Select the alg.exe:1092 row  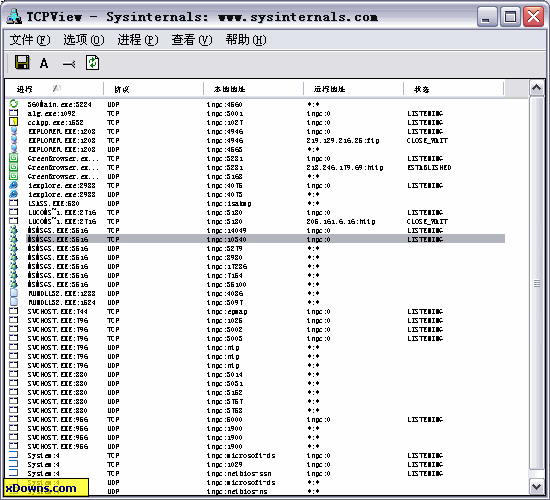click(256, 113)
